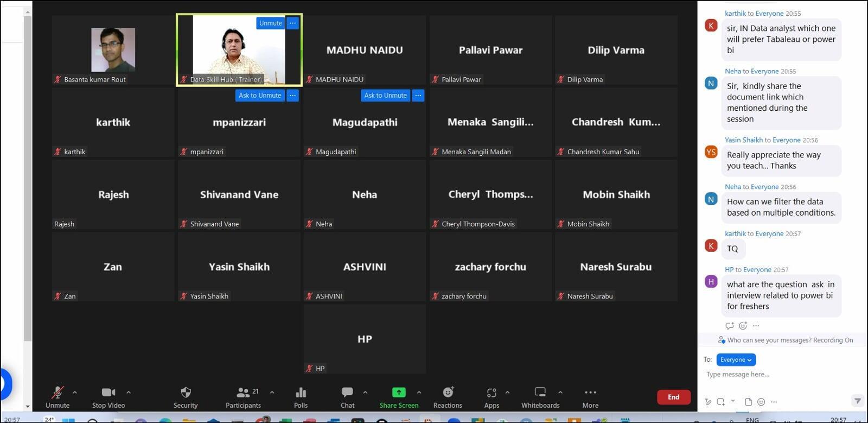Image resolution: width=868 pixels, height=423 pixels.
Task: Click the Reactions smiley icon
Action: [448, 397]
